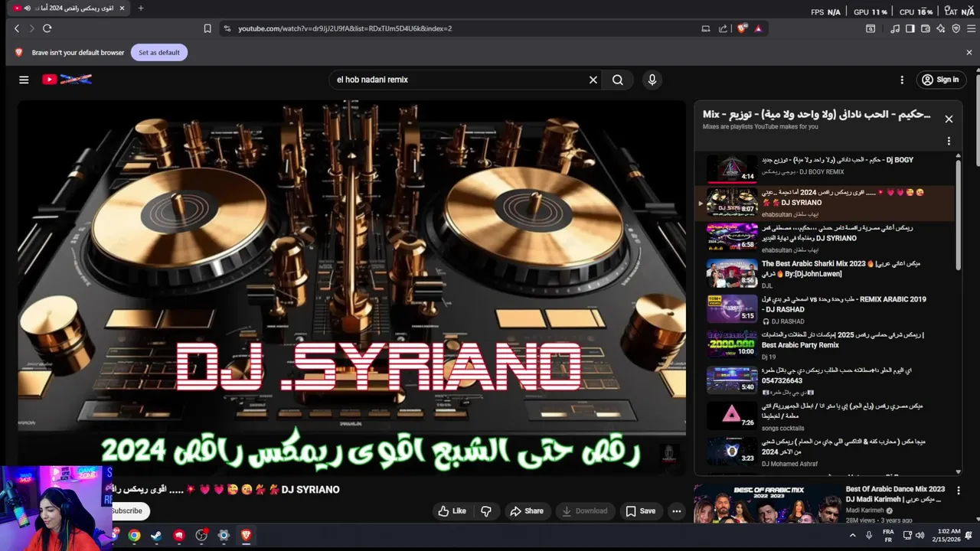The height and width of the screenshot is (551, 980).
Task: Open YouTube settings three-dot menu
Action: click(902, 80)
